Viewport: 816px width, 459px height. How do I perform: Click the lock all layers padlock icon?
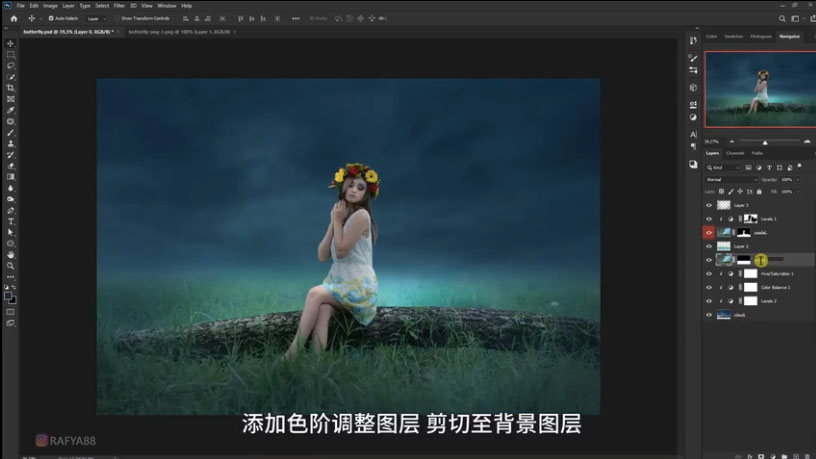(759, 192)
